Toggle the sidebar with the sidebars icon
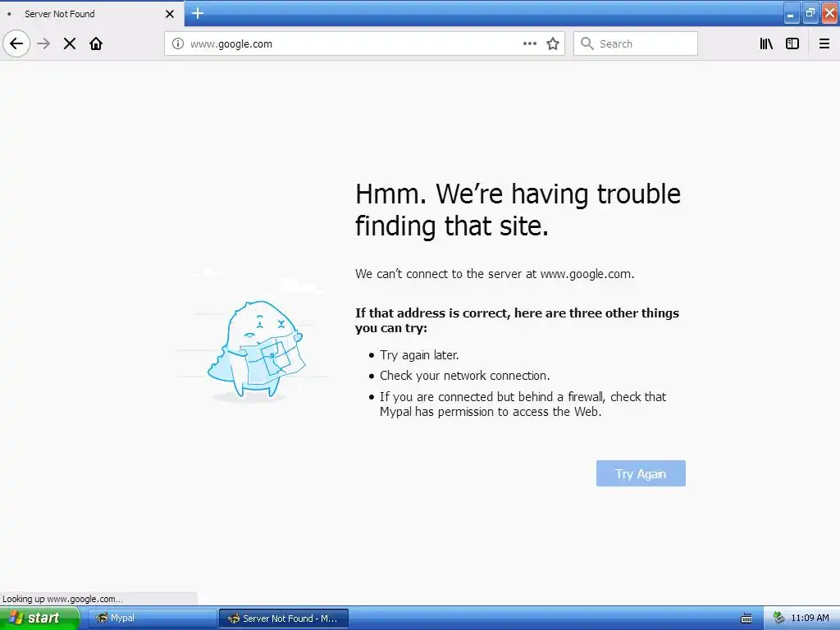The height and width of the screenshot is (630, 840). pyautogui.click(x=792, y=43)
